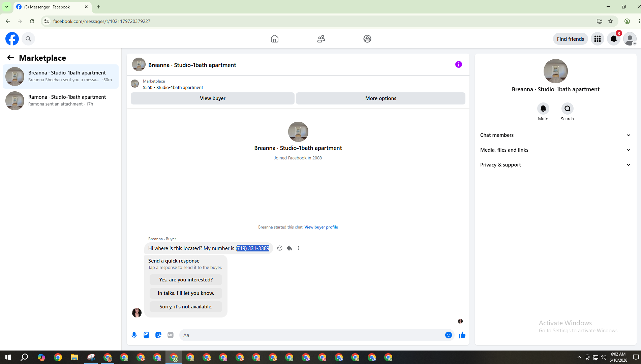Open the Breanna Studio-1bath conversation
641x364 pixels.
pos(61,77)
